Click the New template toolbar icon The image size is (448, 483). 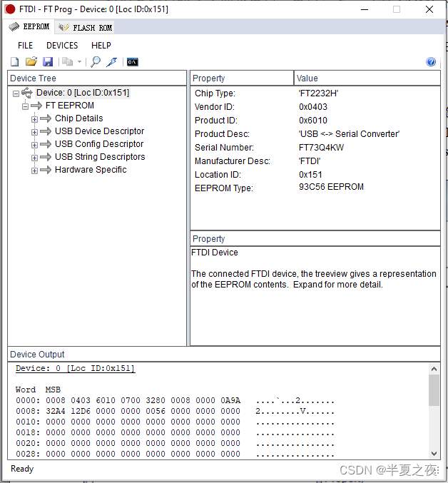coord(15,62)
